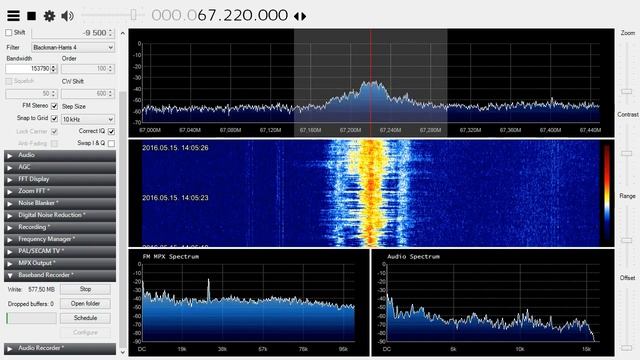Click the recording progress bar
The height and width of the screenshot is (360, 640).
click(x=31, y=318)
